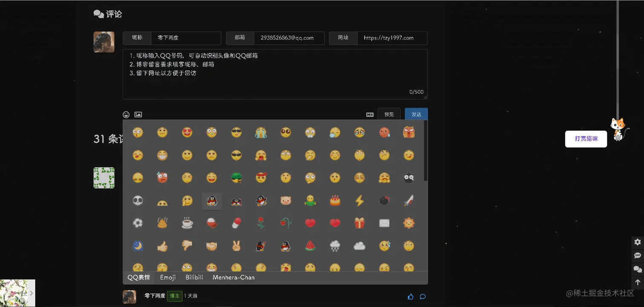Focus the 网址 website input field

point(392,38)
